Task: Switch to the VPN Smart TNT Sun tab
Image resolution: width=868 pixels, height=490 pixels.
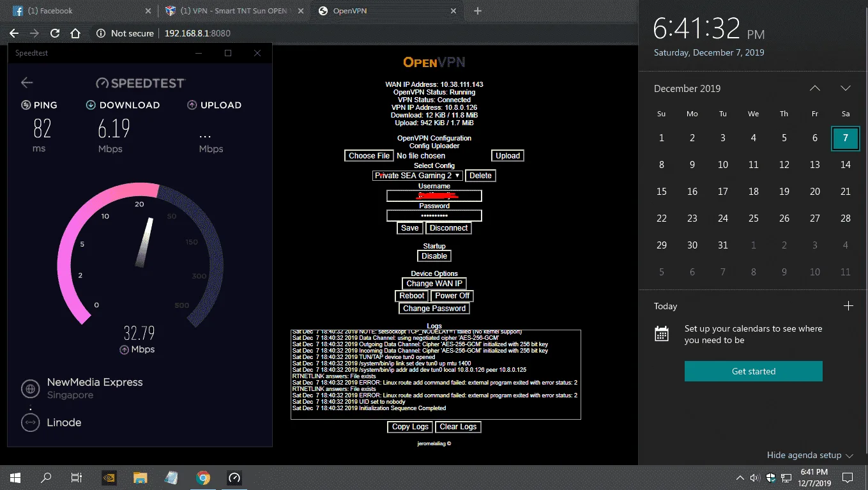Action: pos(233,11)
